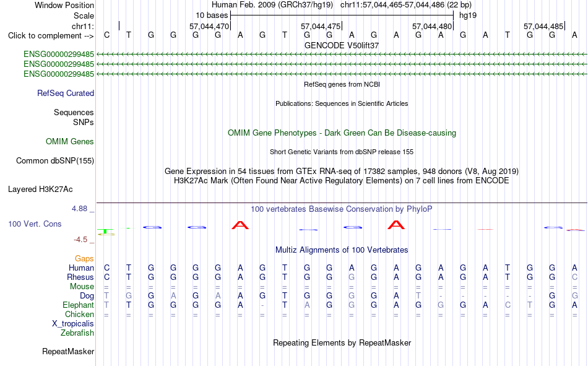Image resolution: width=588 pixels, height=366 pixels.
Task: Click OMIM Gene Phenotypes track title
Action: (x=342, y=133)
